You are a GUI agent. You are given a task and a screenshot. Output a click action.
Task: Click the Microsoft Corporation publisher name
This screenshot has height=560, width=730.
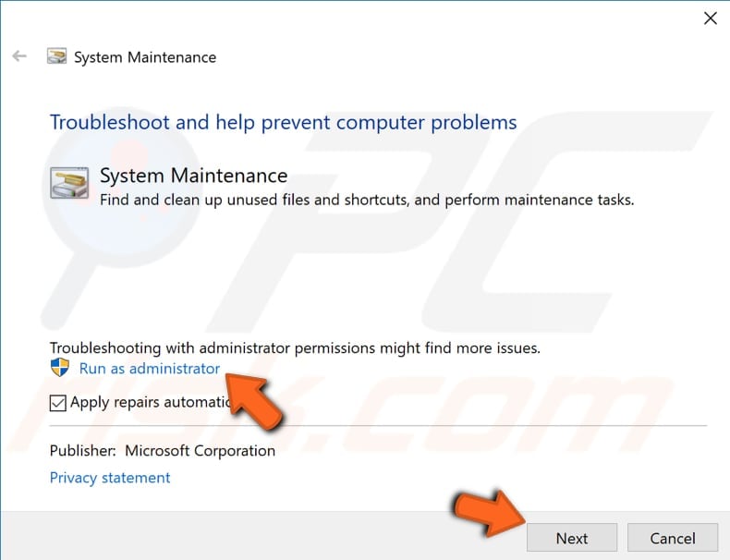[x=201, y=451]
